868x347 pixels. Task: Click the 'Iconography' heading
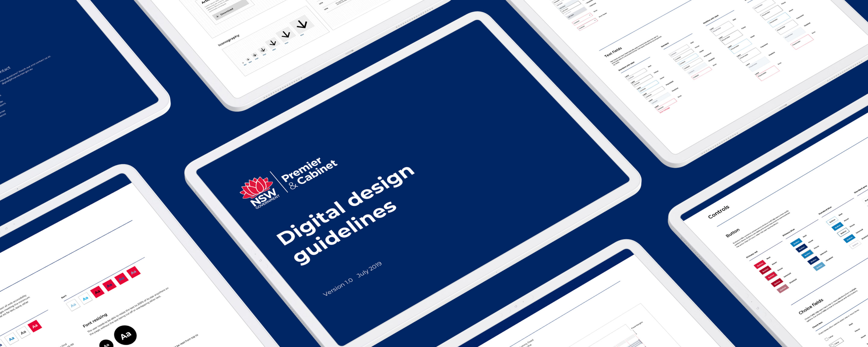coord(229,40)
